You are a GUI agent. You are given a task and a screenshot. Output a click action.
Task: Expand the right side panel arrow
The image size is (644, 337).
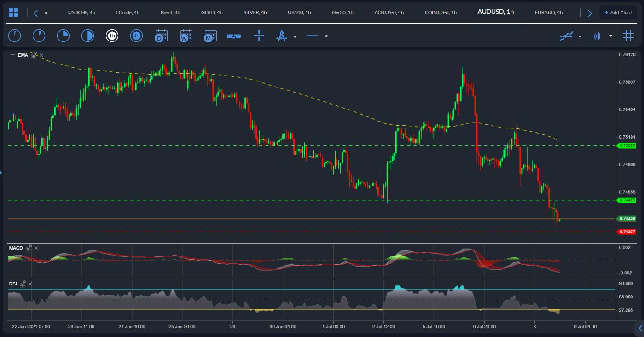tap(640, 328)
